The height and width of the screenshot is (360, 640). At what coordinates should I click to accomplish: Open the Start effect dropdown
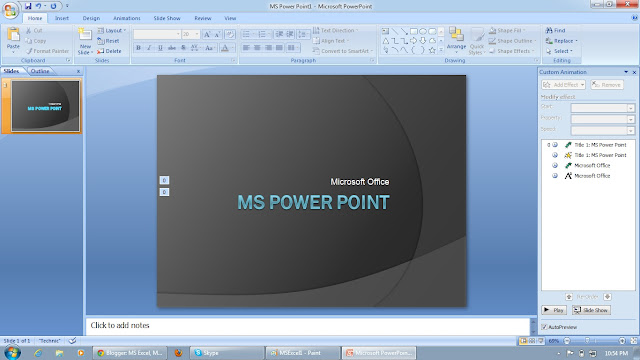[631, 108]
